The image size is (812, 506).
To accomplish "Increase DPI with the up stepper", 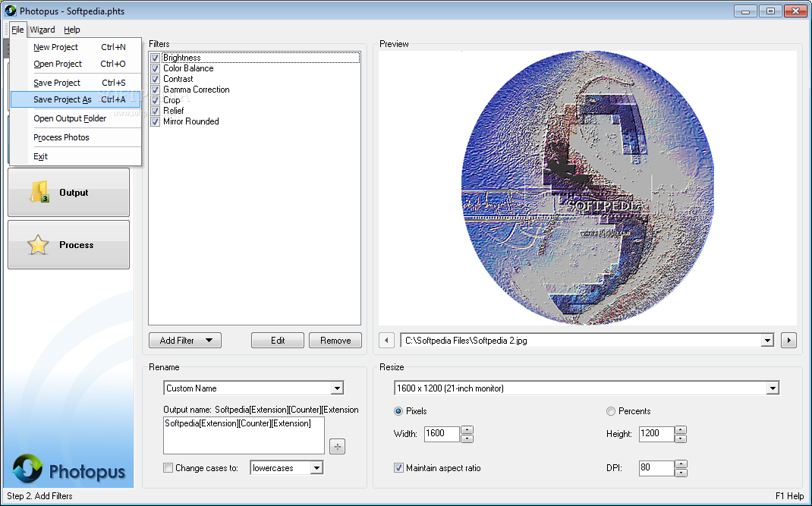I will (681, 464).
